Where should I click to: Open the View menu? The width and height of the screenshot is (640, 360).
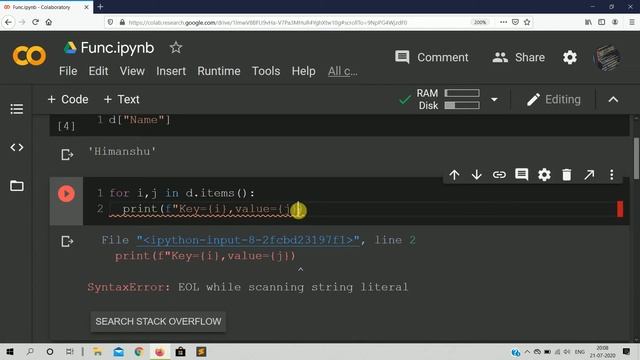coord(132,71)
